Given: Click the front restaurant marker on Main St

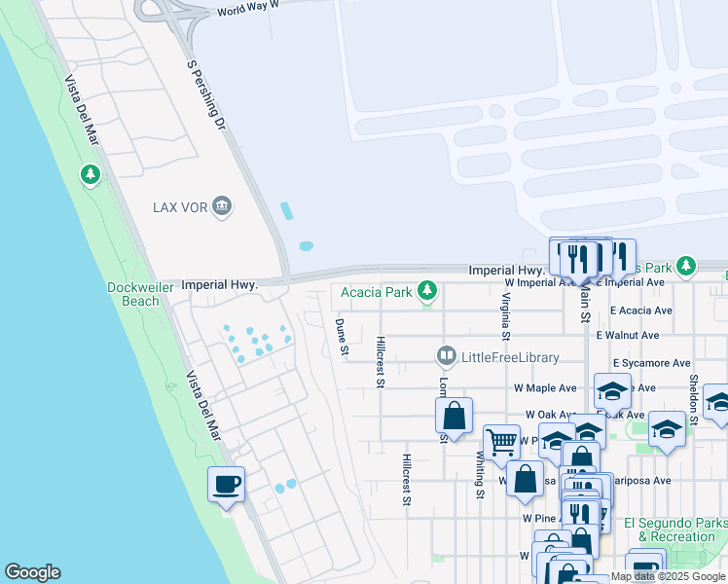Looking at the screenshot, I should pos(578,260).
